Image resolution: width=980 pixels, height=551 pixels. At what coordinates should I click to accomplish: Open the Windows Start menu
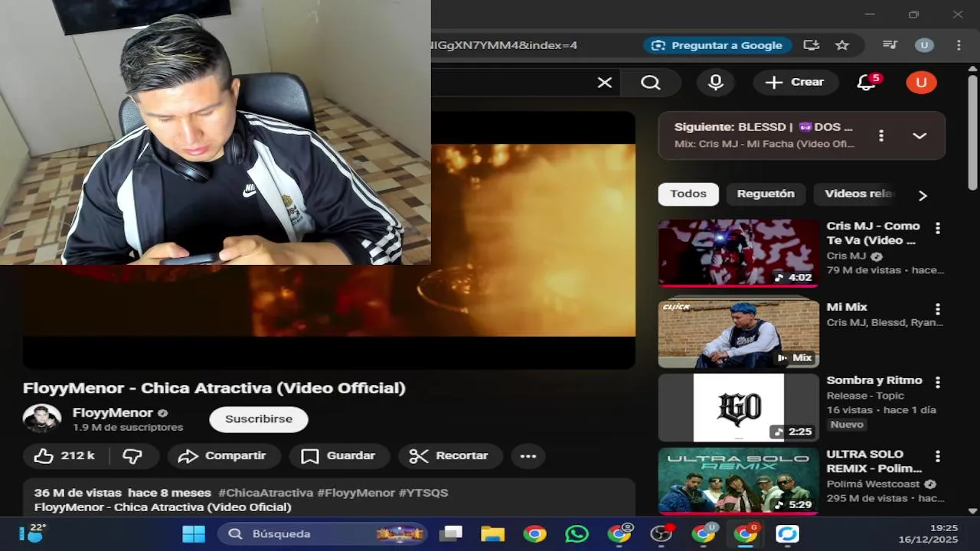[194, 533]
